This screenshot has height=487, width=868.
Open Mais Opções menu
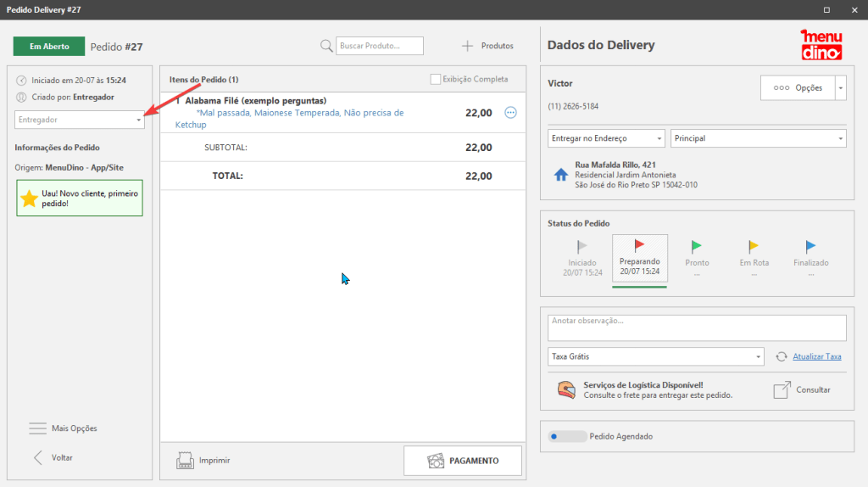[x=63, y=428]
